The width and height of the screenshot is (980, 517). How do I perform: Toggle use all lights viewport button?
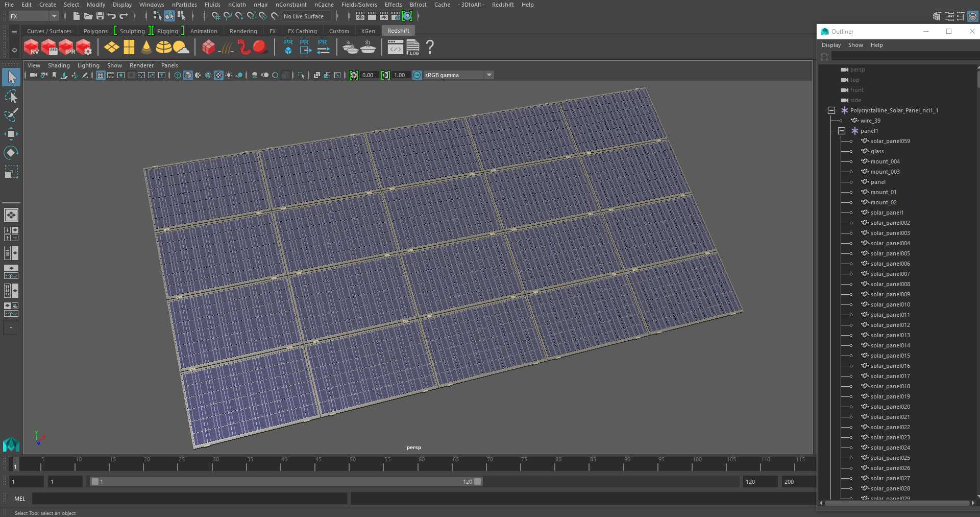coord(229,75)
